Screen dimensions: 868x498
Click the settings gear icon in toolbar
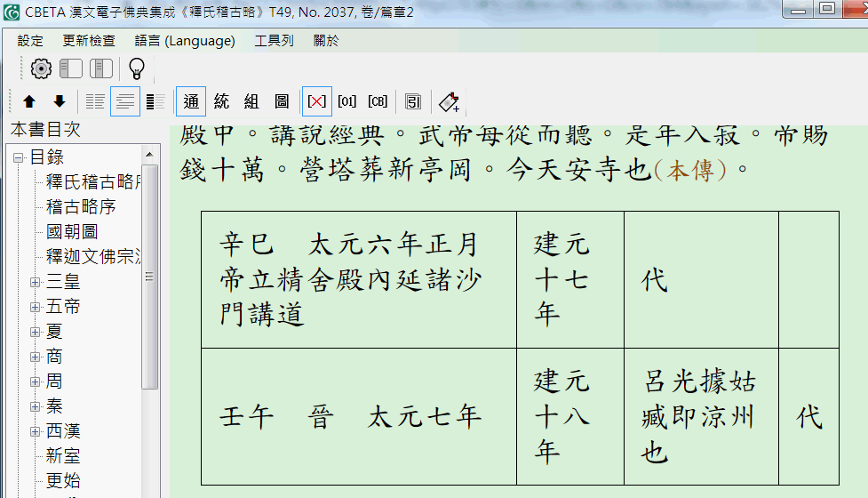[42, 68]
